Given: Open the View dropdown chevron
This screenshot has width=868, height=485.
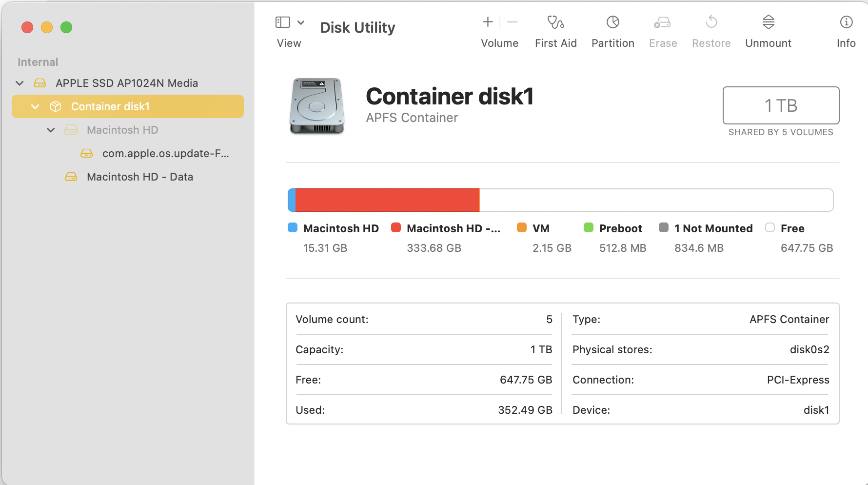Looking at the screenshot, I should (301, 22).
